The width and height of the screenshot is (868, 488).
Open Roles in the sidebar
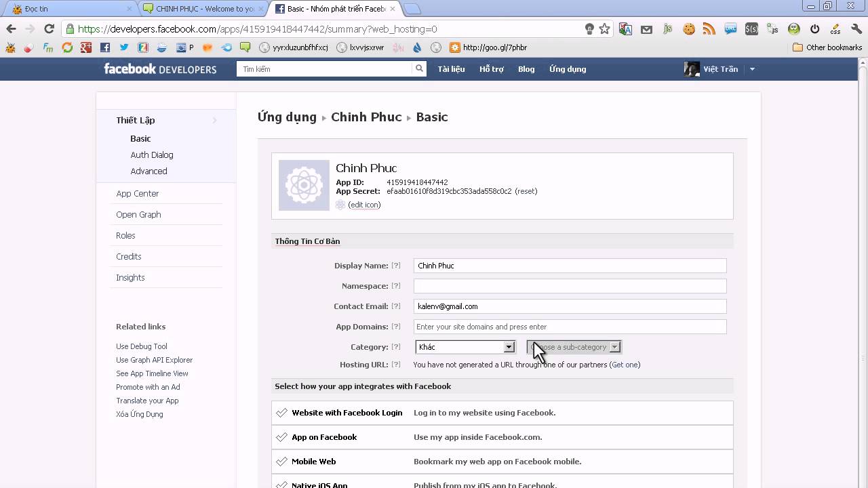[x=125, y=236]
